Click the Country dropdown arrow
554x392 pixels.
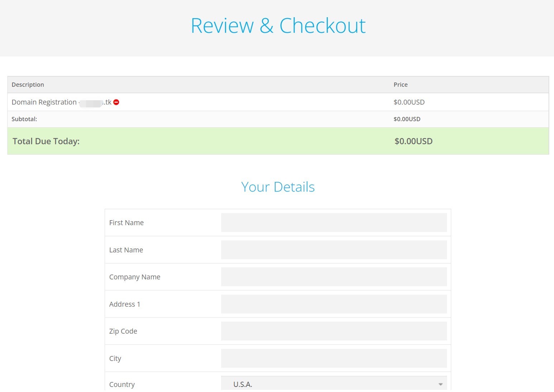pos(440,384)
